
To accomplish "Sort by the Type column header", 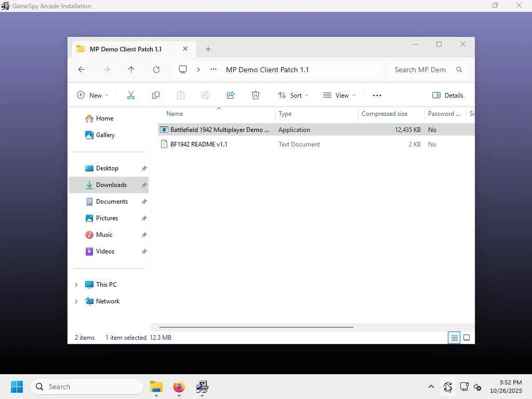I will point(285,114).
